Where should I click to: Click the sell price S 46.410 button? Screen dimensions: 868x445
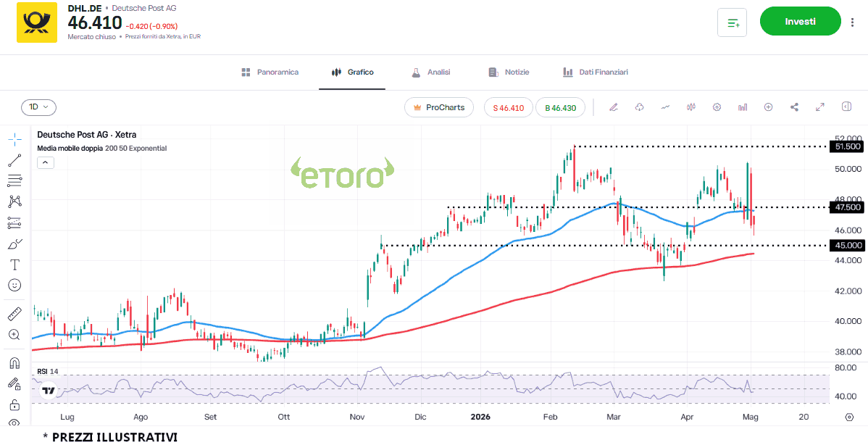pyautogui.click(x=508, y=107)
